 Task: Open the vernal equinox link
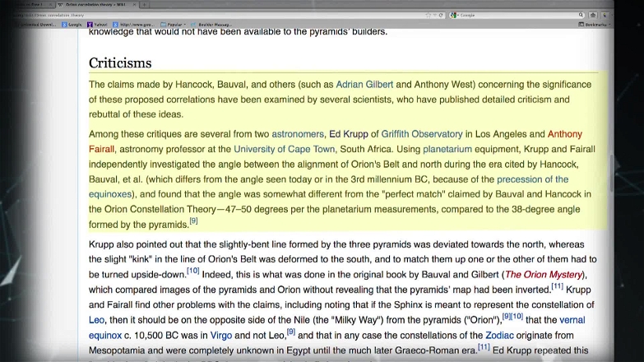(x=572, y=320)
